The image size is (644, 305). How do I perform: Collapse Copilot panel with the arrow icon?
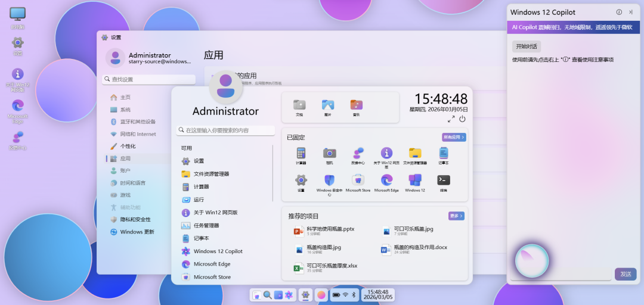[x=631, y=13]
